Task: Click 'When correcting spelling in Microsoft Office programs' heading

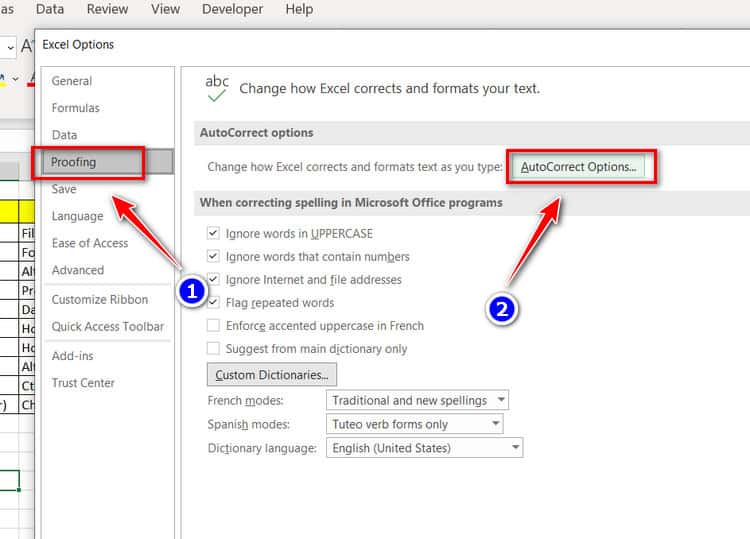Action: click(351, 202)
